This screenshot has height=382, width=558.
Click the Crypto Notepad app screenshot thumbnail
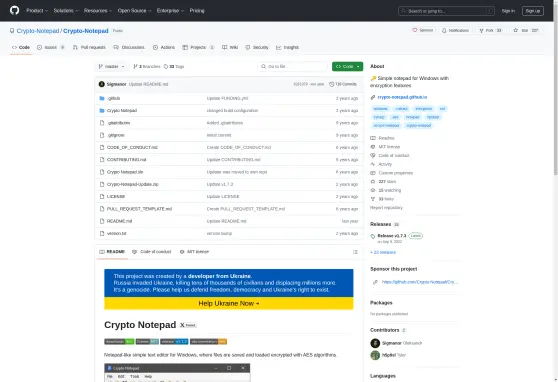(177, 372)
